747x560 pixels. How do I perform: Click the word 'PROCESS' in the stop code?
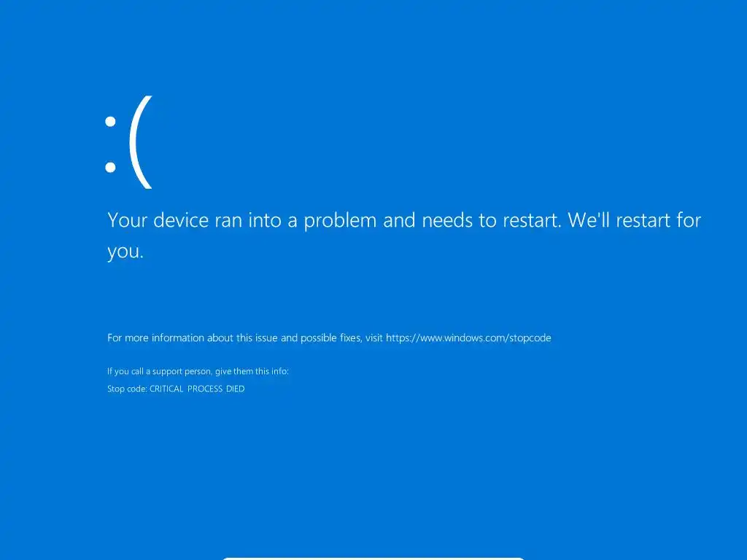[x=205, y=389]
